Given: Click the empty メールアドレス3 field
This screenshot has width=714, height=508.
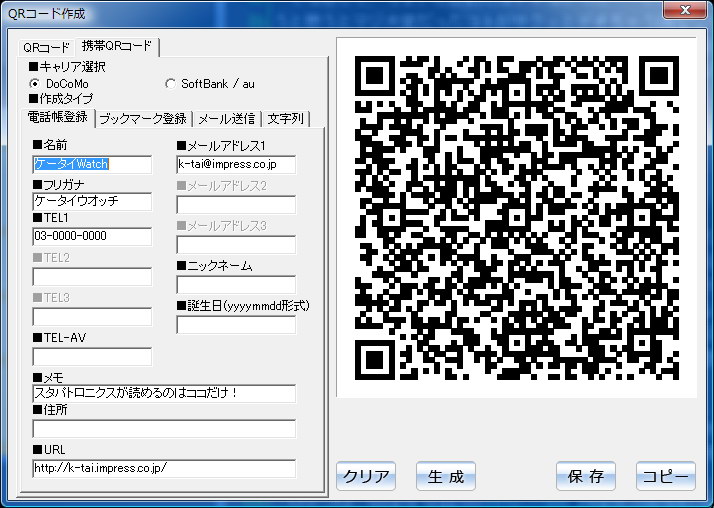Looking at the screenshot, I should pos(236,244).
